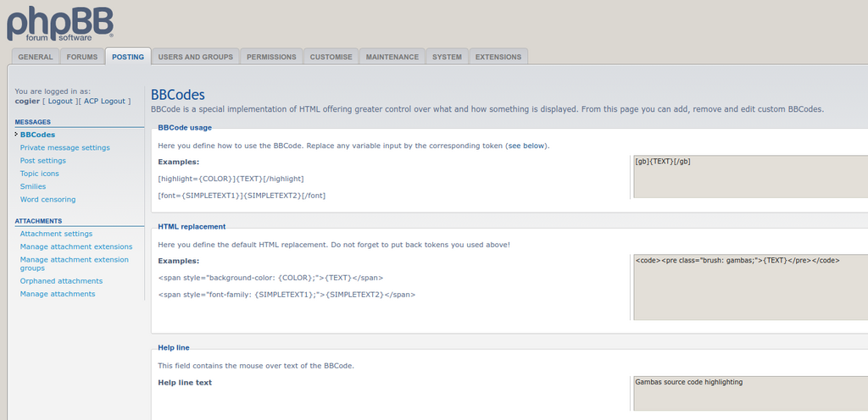The image size is (868, 420).
Task: Click the background-color span example
Action: pyautogui.click(x=270, y=278)
